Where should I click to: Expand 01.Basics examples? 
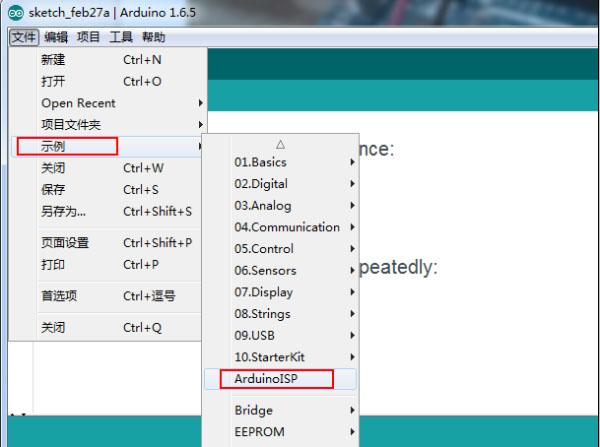point(280,162)
